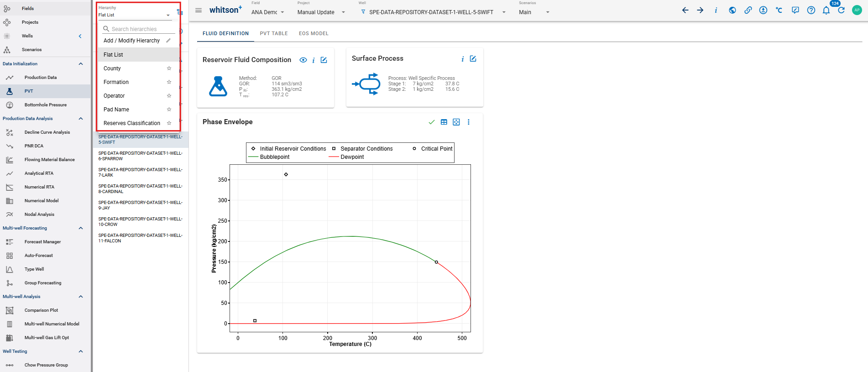Click the Search hierarchies field
Viewport: 868px width, 372px height.
click(139, 29)
